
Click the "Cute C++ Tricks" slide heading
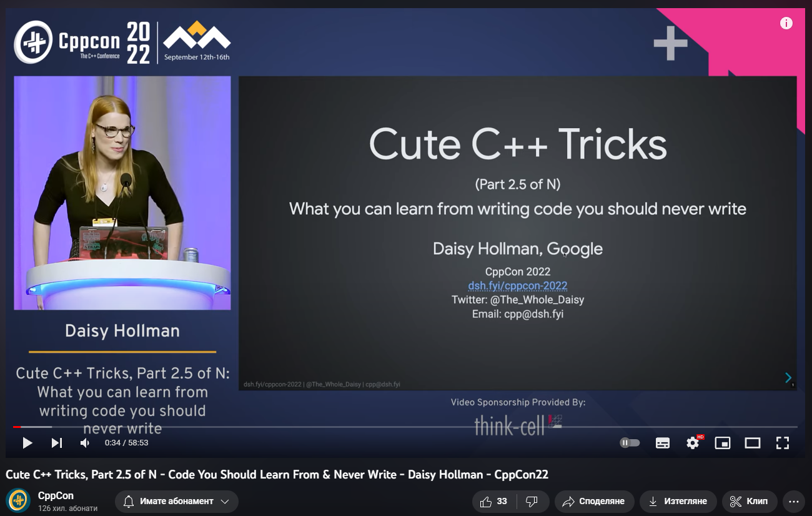click(x=518, y=144)
